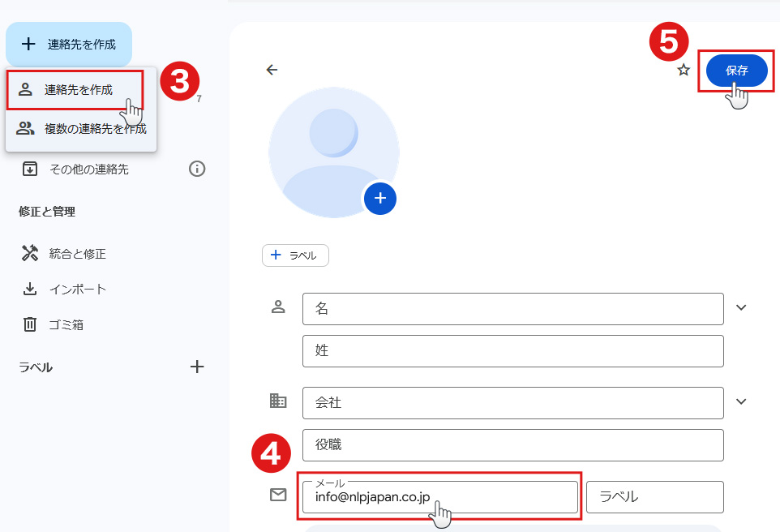
Task: Click the 役職 job title field
Action: click(511, 444)
